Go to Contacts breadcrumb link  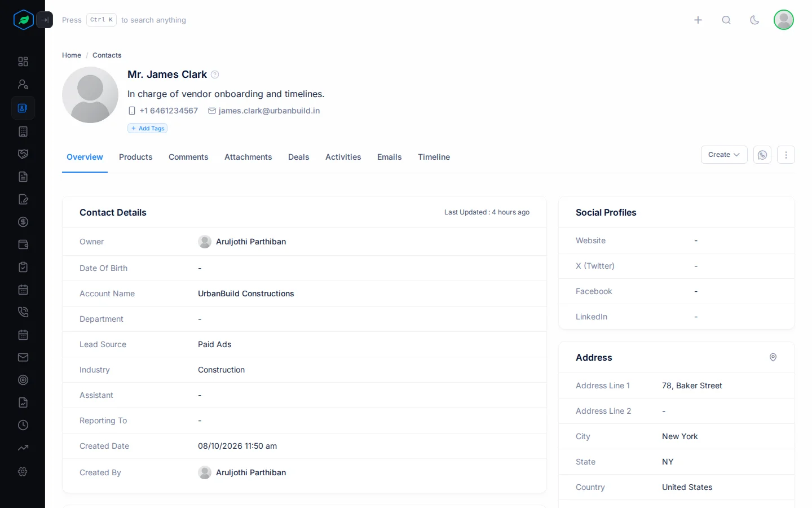pos(107,55)
